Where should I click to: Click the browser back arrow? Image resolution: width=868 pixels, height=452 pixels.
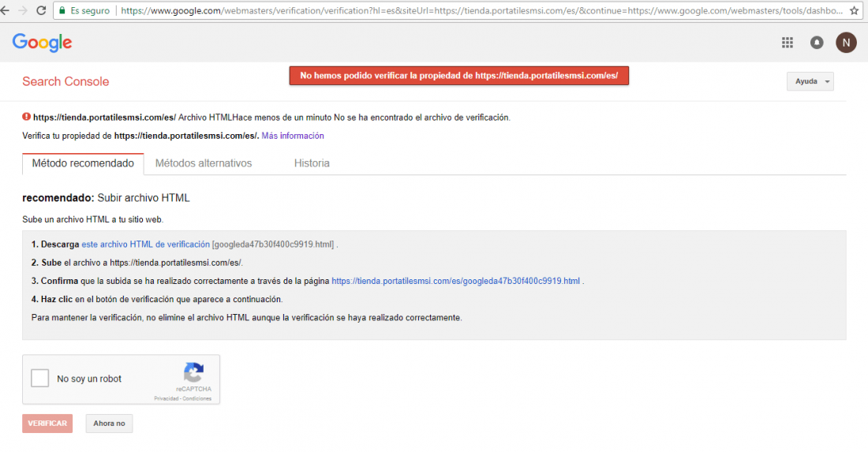click(5, 10)
